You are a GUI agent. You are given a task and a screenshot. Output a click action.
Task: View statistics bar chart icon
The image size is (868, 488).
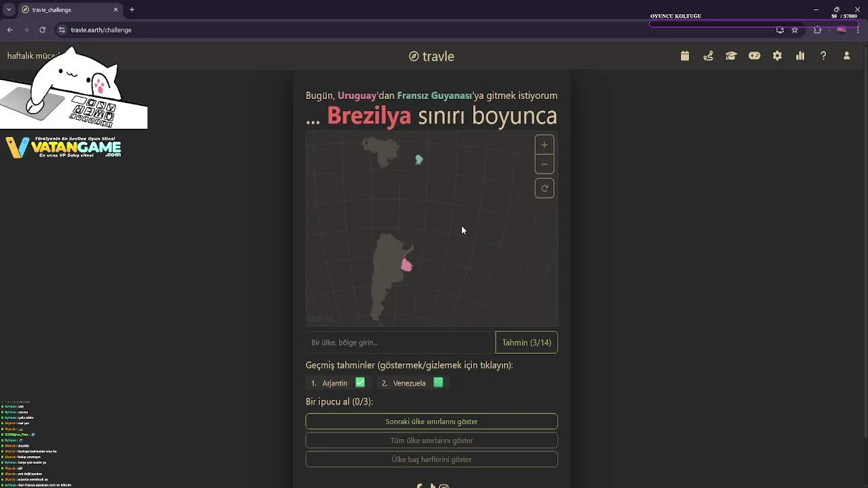(x=800, y=56)
